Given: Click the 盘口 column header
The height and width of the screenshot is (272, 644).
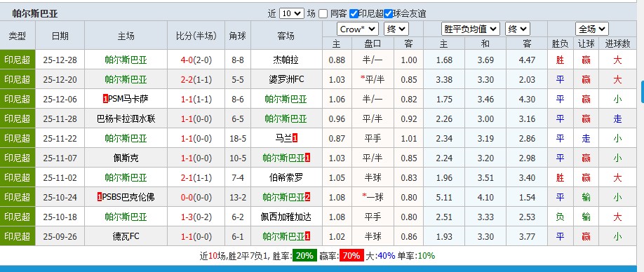Looking at the screenshot, I should [373, 44].
